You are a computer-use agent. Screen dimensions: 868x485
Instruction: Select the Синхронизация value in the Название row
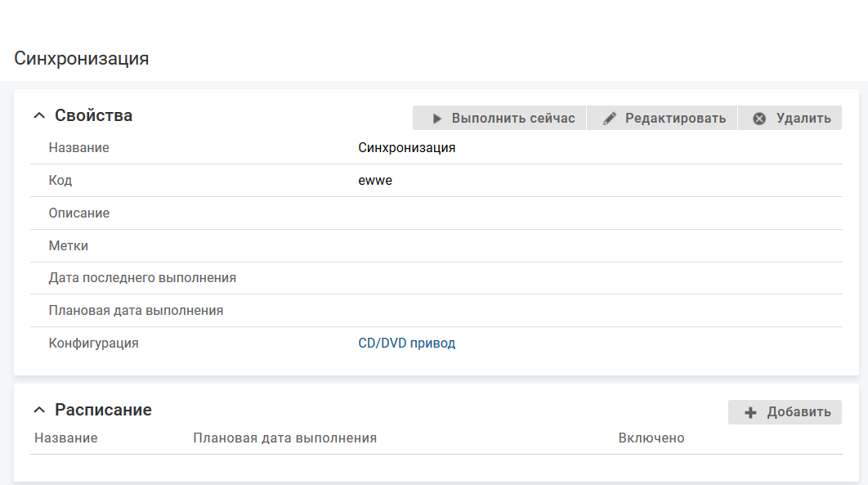406,148
